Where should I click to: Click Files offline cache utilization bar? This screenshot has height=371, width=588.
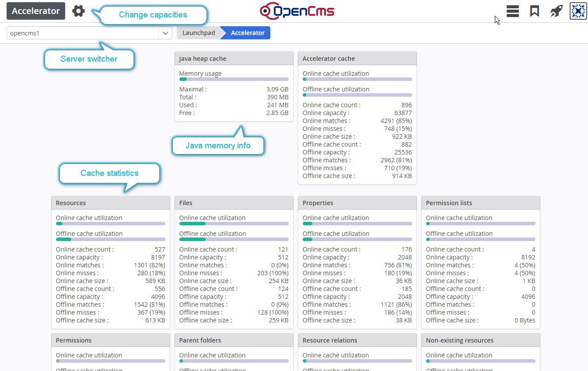click(x=234, y=239)
